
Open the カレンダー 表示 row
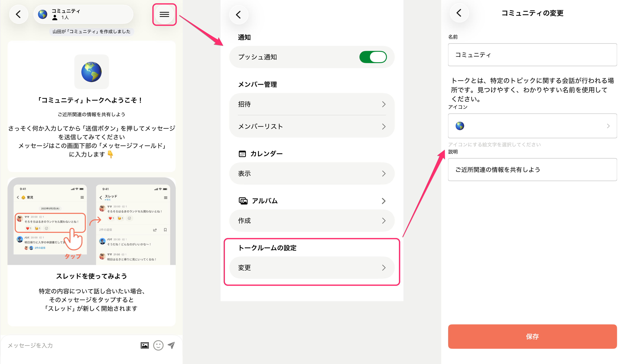tap(312, 174)
